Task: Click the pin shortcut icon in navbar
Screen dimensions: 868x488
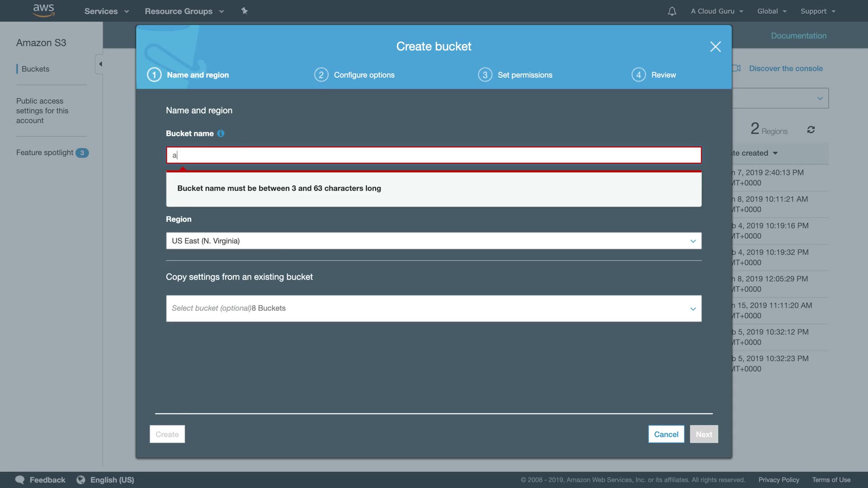Action: [x=244, y=11]
